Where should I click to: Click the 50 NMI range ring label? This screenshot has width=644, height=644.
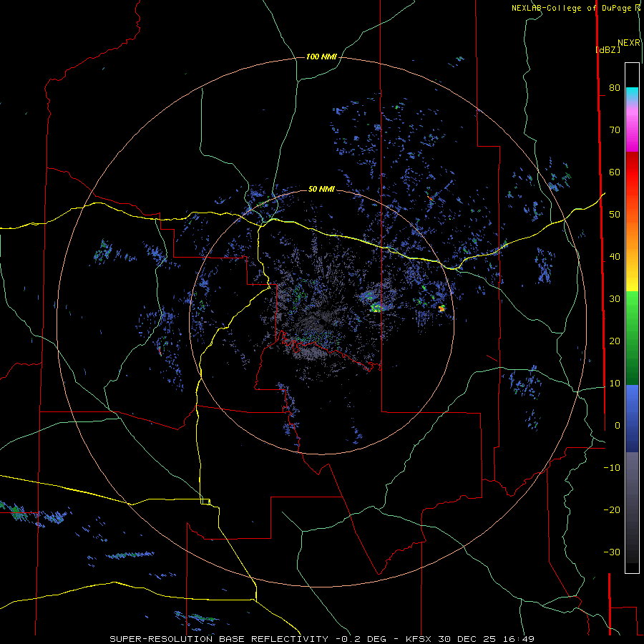[321, 190]
